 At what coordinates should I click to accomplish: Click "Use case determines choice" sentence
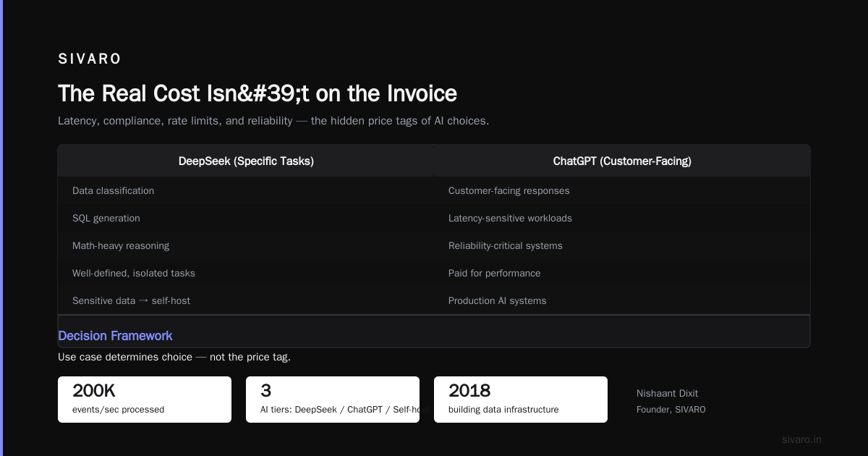point(174,358)
